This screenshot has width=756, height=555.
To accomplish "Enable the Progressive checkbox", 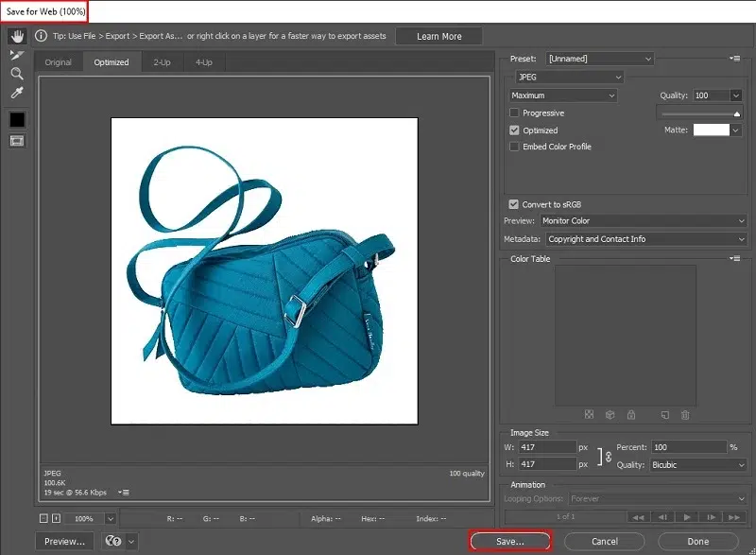I will (514, 113).
